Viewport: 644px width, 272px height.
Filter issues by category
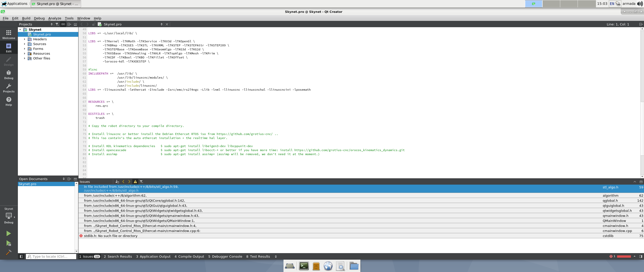tap(141, 182)
